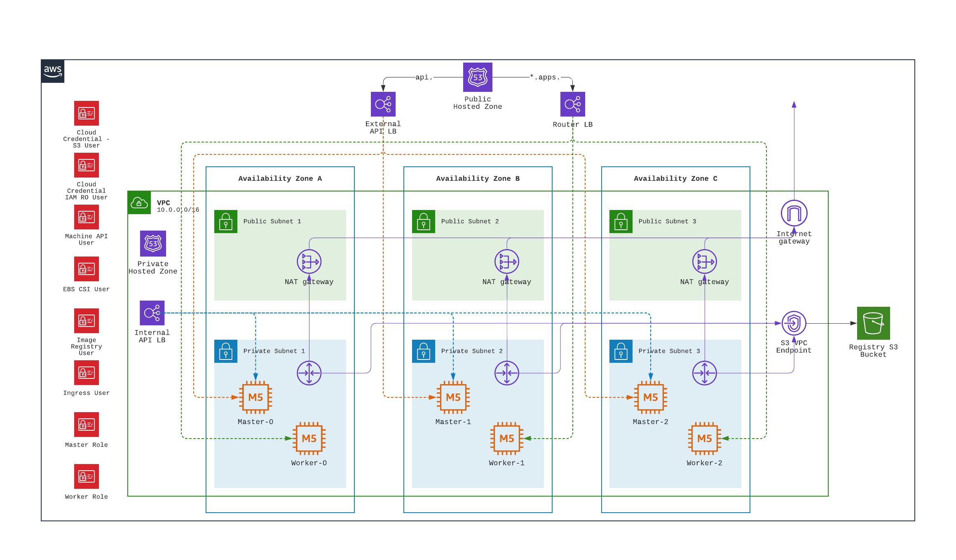
Task: Click the Ingress User icon
Action: [x=87, y=373]
